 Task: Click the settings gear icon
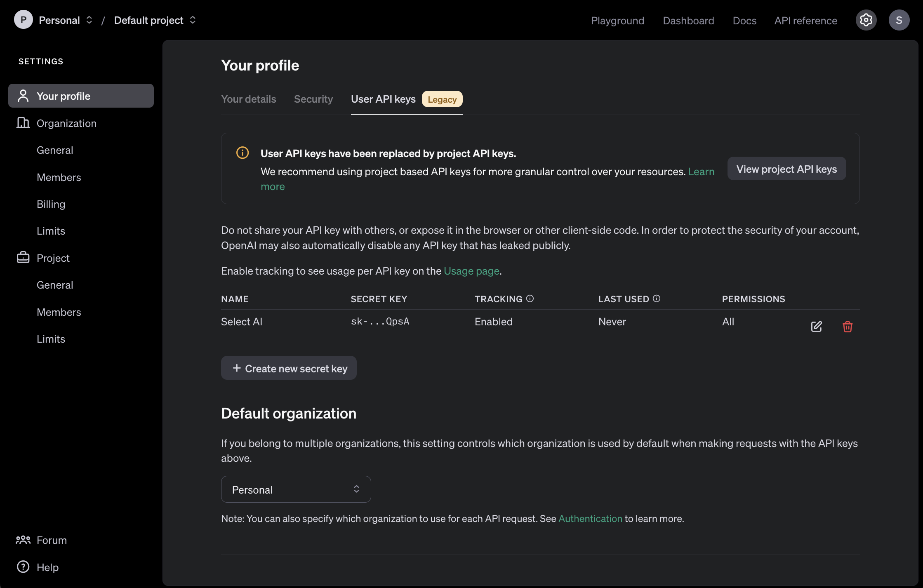(866, 20)
